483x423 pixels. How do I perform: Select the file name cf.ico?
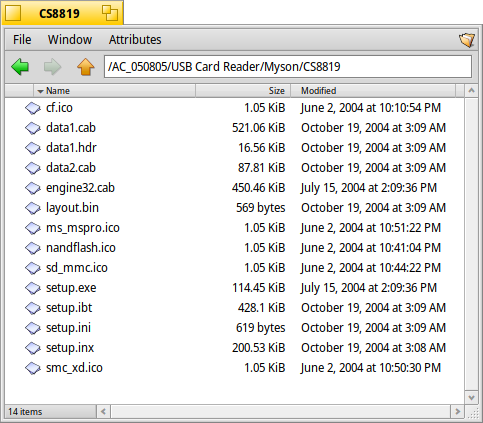pos(59,108)
